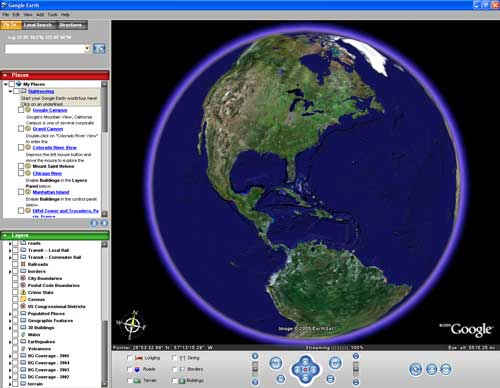Rotate the view counterclockwise using the left rotate button
500x388 pixels.
point(276,363)
